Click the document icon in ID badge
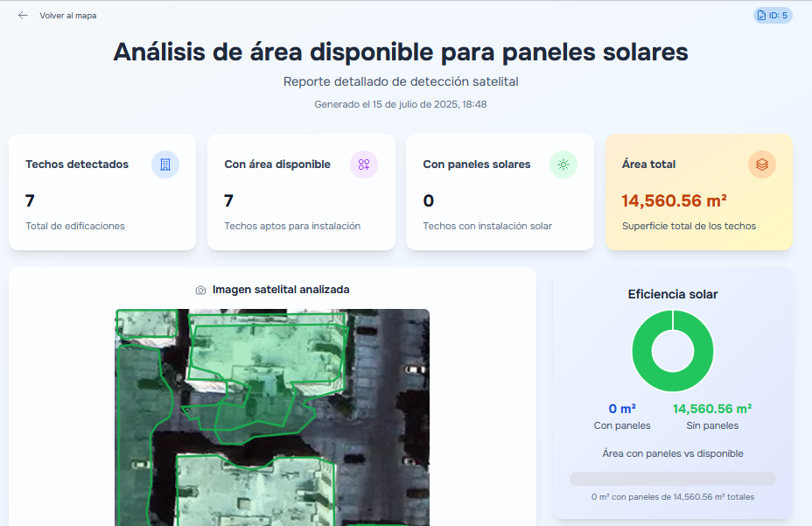Viewport: 812px width, 526px height. [761, 16]
